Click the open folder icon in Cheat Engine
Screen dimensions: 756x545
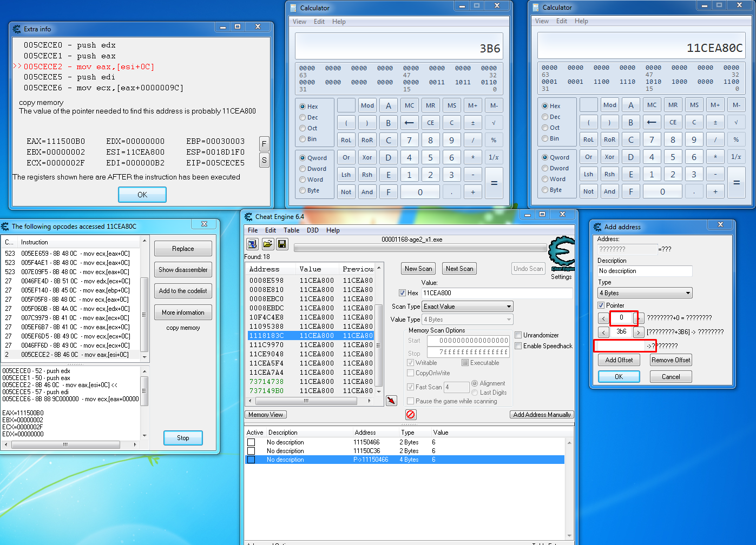point(267,244)
